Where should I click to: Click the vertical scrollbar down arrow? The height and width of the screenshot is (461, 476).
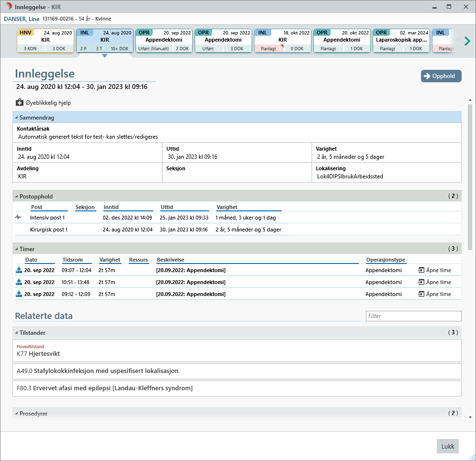[470, 417]
